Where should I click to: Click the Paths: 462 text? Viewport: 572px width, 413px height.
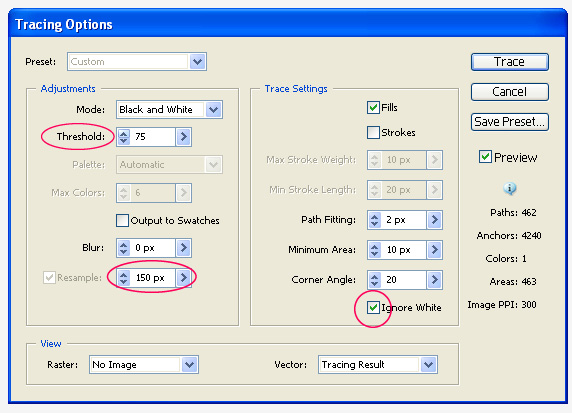(x=513, y=213)
